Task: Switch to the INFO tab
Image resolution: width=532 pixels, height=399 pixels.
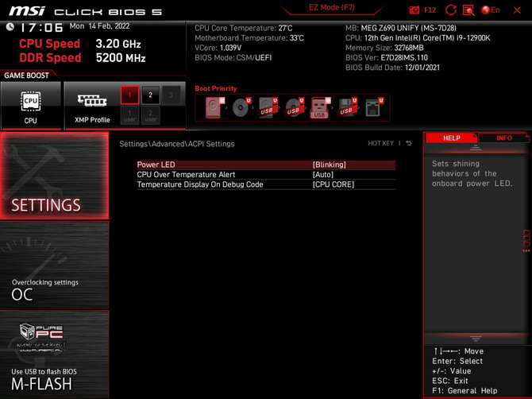Action: (504, 138)
